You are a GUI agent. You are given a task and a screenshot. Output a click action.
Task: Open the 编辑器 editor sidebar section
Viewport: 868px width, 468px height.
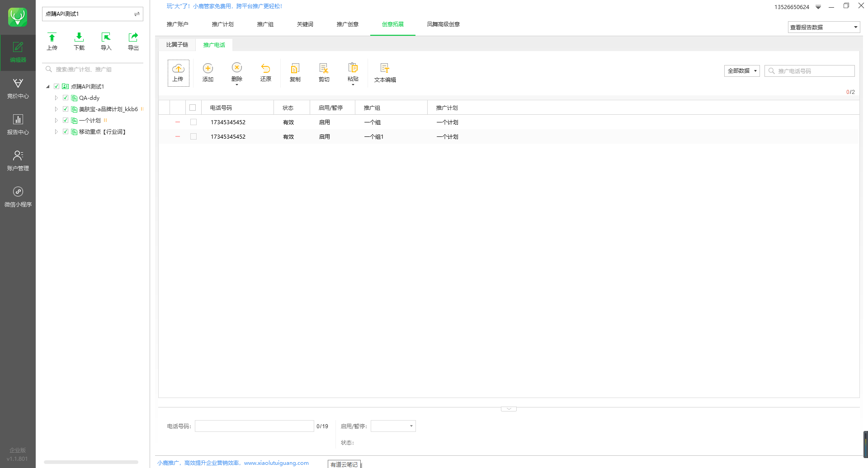(18, 52)
